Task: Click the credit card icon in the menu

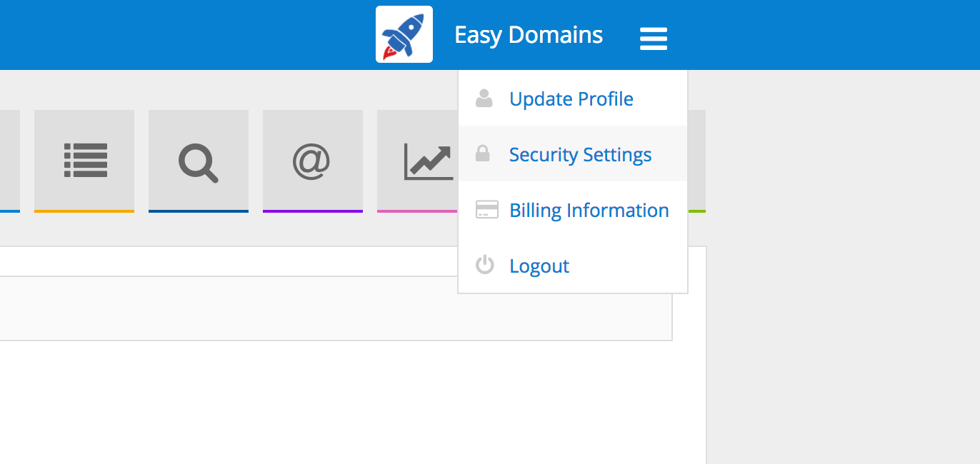Action: tap(486, 210)
